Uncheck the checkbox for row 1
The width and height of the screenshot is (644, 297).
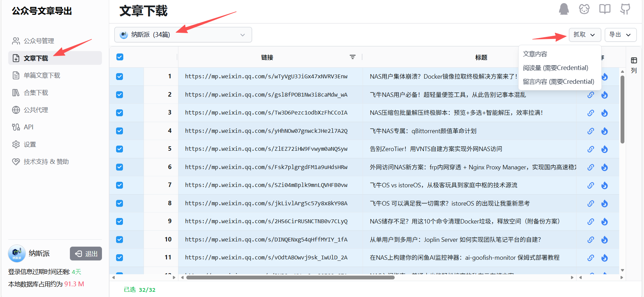click(120, 77)
